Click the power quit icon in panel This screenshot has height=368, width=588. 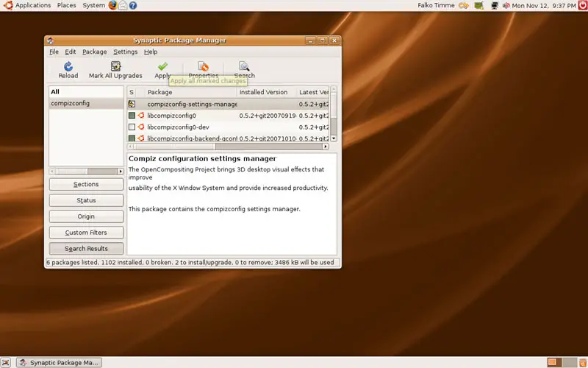[583, 5]
